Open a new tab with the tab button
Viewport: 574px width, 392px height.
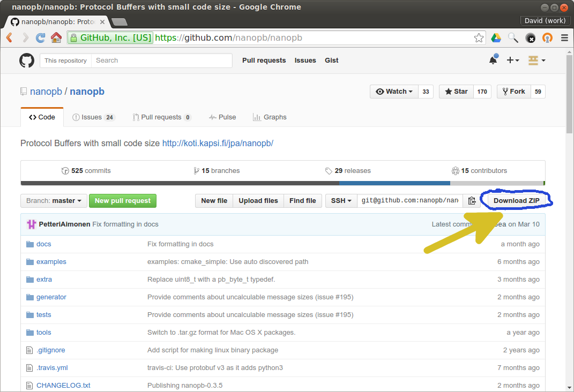click(120, 22)
